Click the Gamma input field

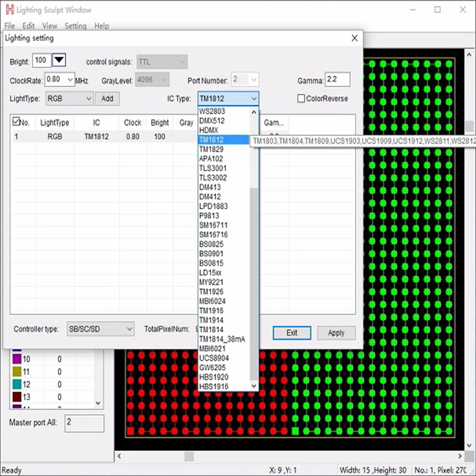337,79
